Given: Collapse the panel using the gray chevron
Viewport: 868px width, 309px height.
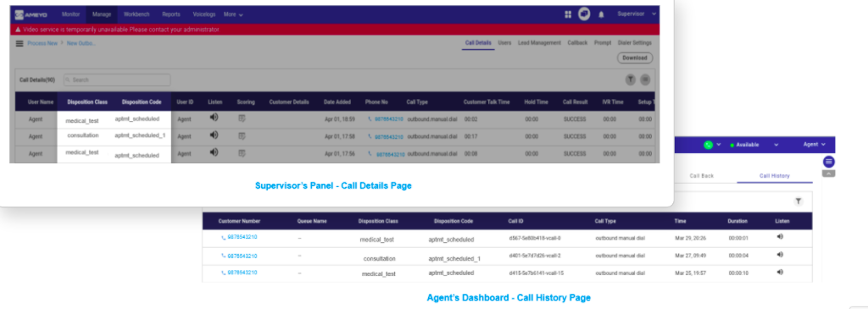Looking at the screenshot, I should [829, 174].
